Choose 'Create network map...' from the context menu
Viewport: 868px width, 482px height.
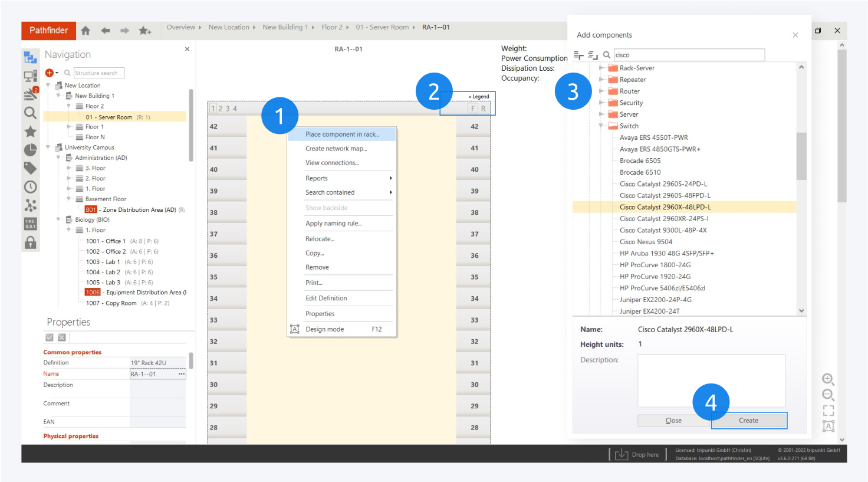(336, 149)
